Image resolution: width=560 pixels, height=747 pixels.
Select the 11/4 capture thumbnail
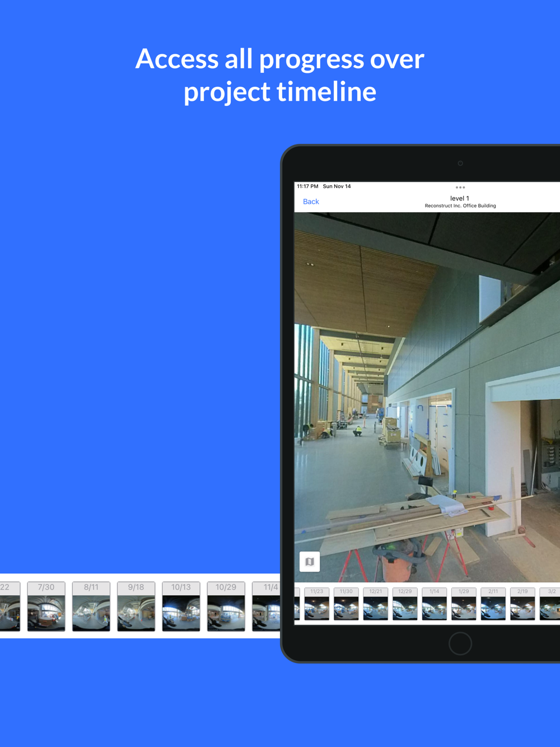coord(267,607)
